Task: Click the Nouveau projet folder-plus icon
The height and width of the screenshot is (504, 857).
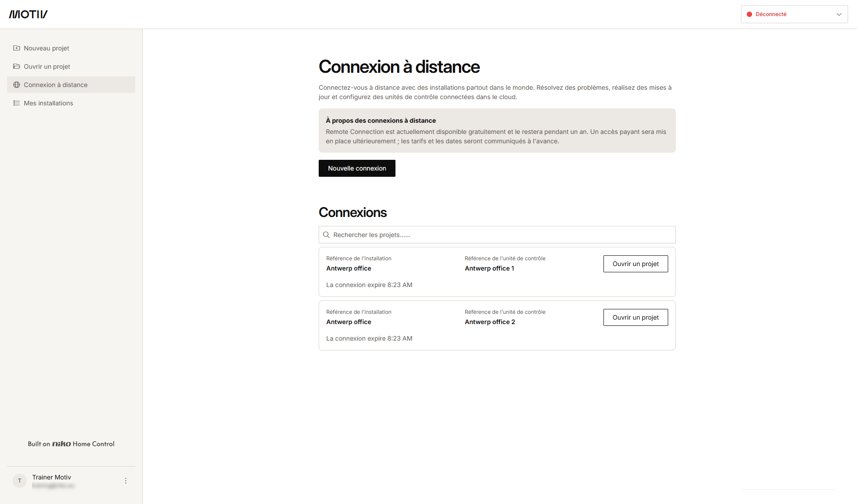Action: 17,48
